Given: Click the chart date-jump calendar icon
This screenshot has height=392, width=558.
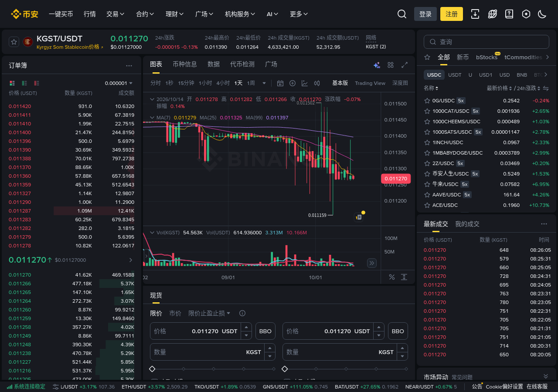Looking at the screenshot, I should coord(280,83).
